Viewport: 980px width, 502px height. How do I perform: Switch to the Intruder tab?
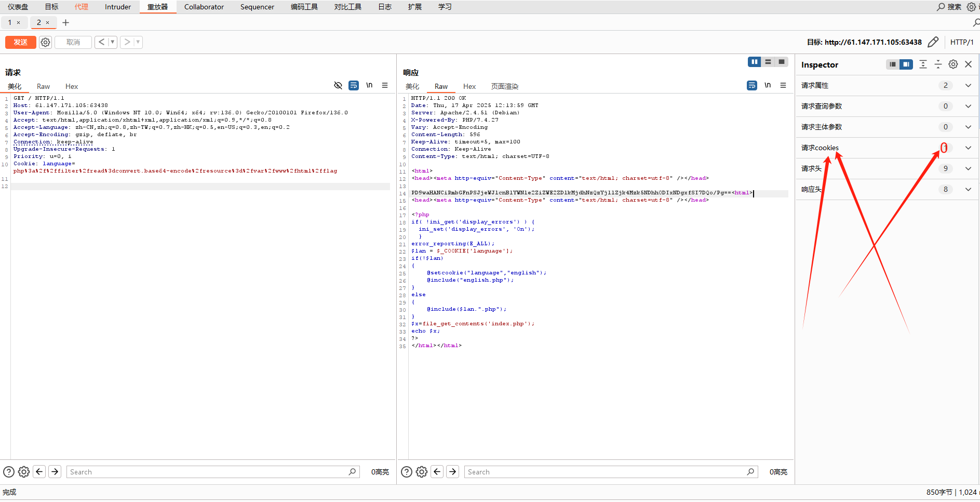[118, 7]
